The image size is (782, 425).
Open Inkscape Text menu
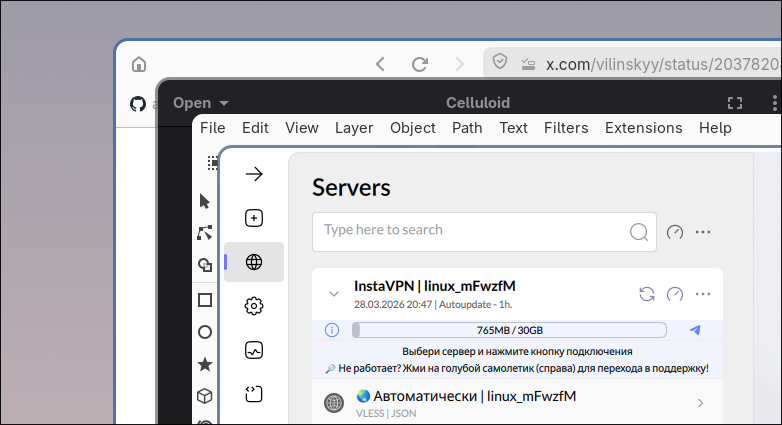click(x=513, y=128)
